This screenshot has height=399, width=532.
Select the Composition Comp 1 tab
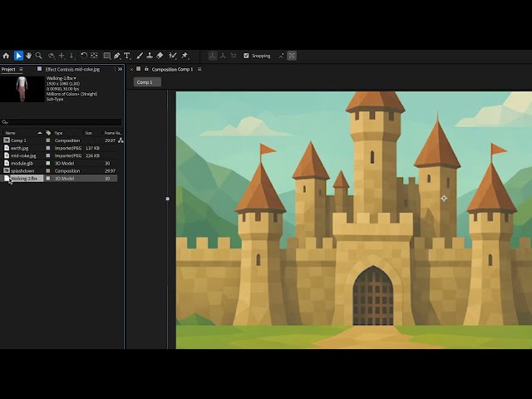point(172,69)
